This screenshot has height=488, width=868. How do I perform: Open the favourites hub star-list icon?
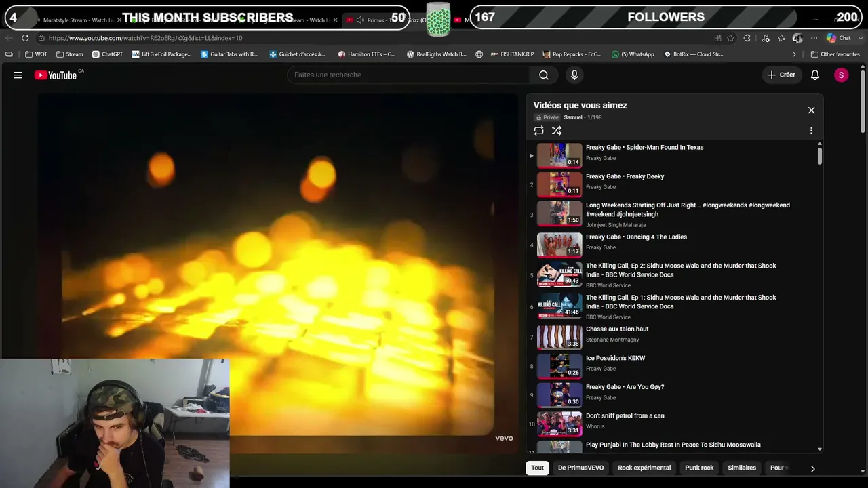pos(781,38)
